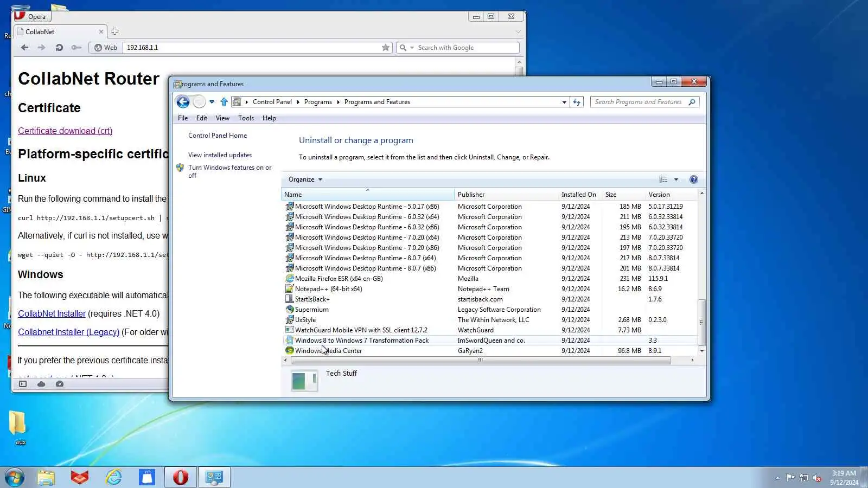Open Programs and Features help icon
Image resolution: width=868 pixels, height=488 pixels.
tap(693, 179)
